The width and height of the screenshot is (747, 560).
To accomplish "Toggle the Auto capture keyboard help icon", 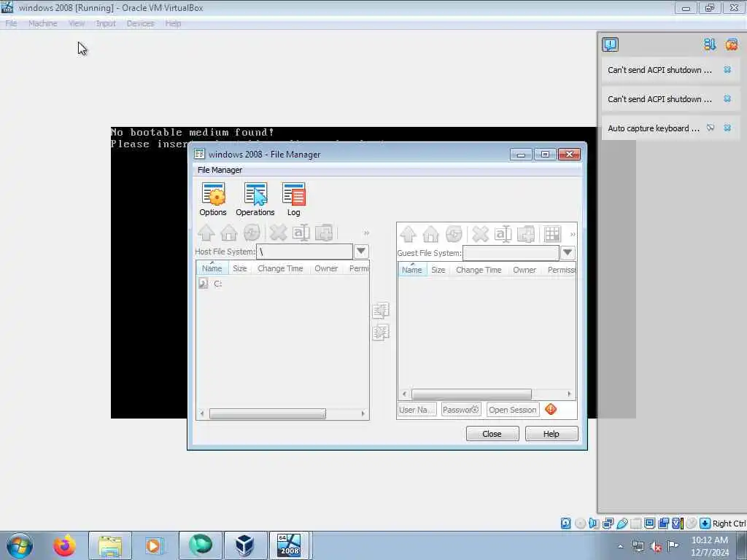I will click(711, 128).
